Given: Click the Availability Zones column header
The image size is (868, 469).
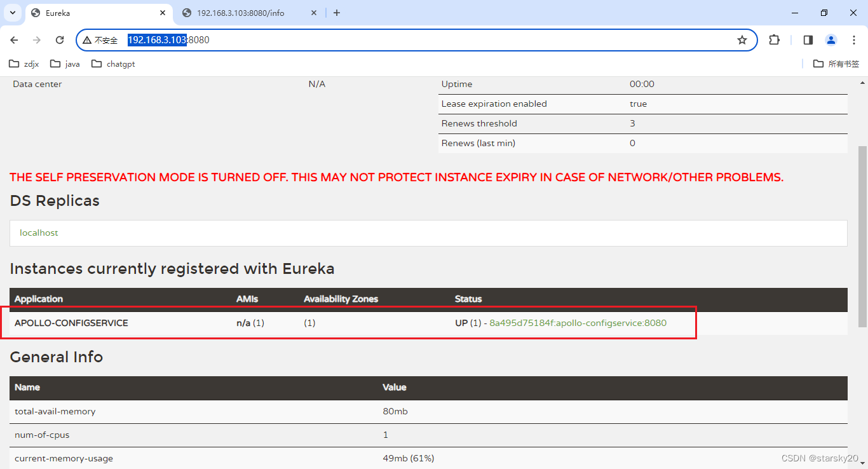Looking at the screenshot, I should coord(341,299).
